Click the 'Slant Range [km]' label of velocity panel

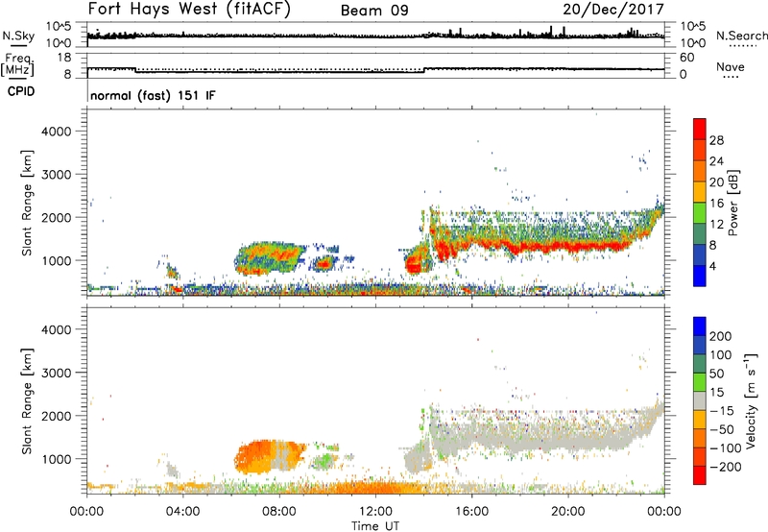point(27,400)
